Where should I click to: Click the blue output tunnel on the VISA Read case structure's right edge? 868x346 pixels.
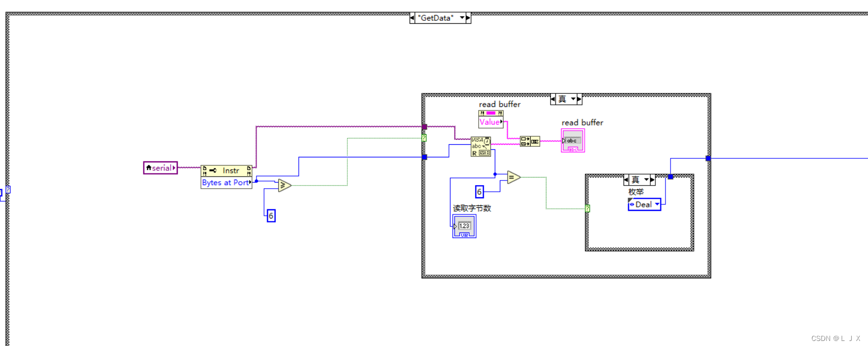708,158
